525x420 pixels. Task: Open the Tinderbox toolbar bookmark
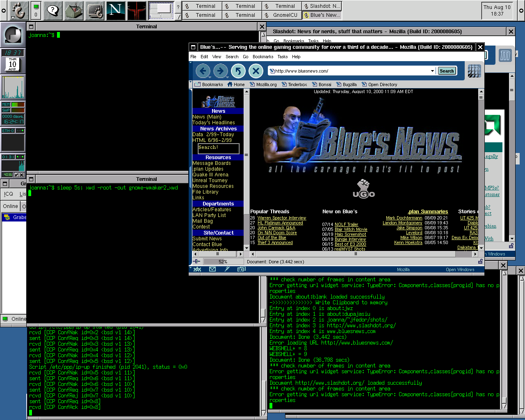(294, 84)
